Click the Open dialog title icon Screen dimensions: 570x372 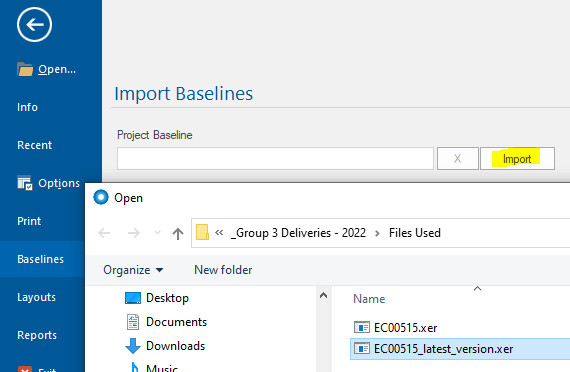[x=101, y=197]
